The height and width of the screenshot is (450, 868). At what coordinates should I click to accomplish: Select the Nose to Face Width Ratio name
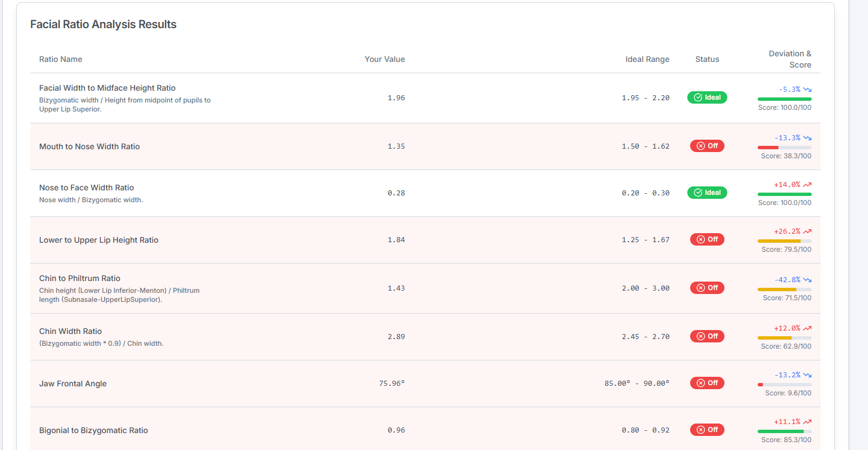87,188
